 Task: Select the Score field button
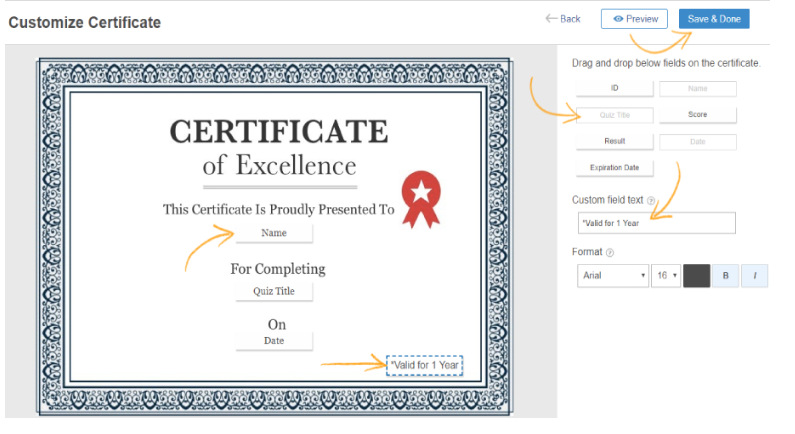[697, 115]
